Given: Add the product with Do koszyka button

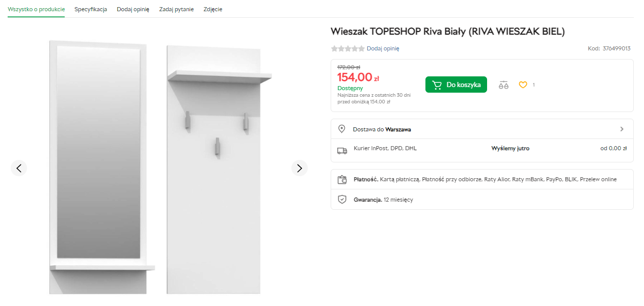Looking at the screenshot, I should click(456, 85).
